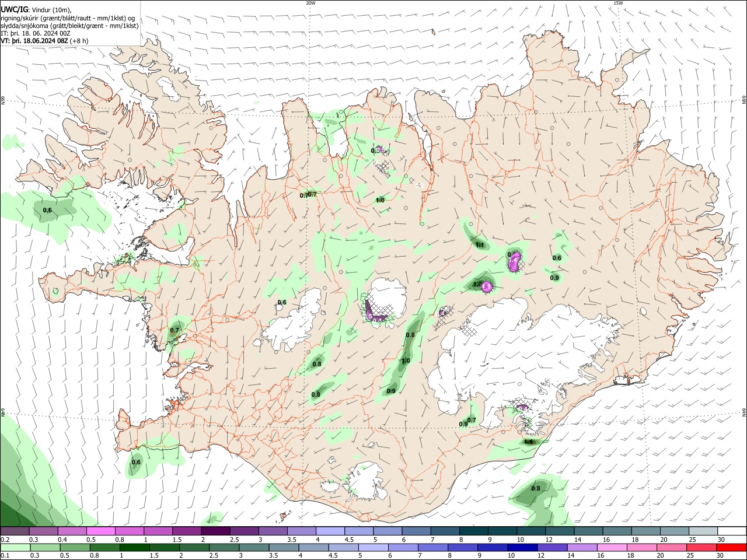Click the 20W longitude label
The image size is (747, 560).
[310, 3]
